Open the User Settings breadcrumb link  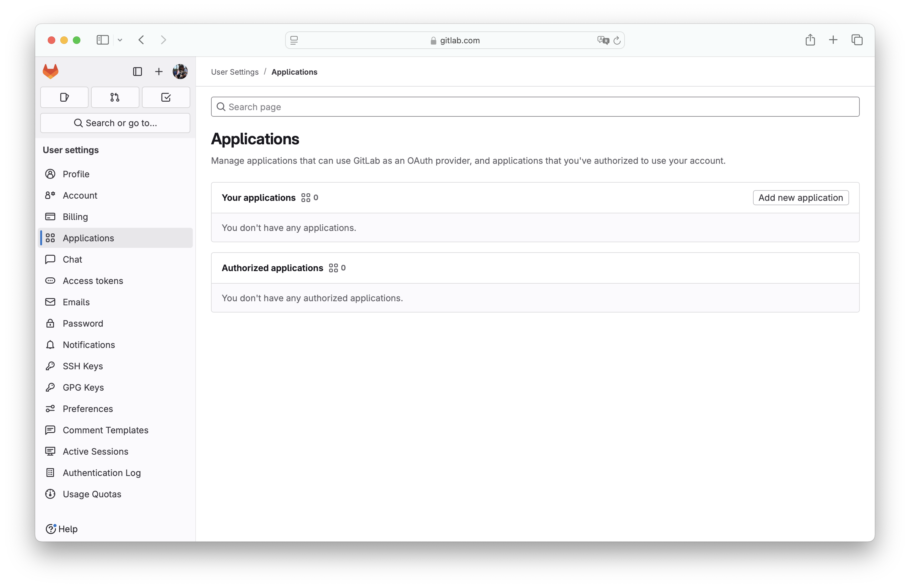(235, 72)
